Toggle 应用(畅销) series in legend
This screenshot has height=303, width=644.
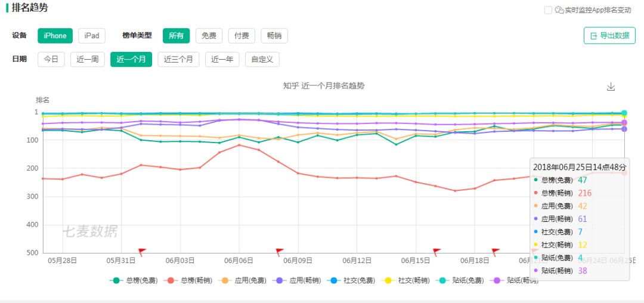(296, 281)
